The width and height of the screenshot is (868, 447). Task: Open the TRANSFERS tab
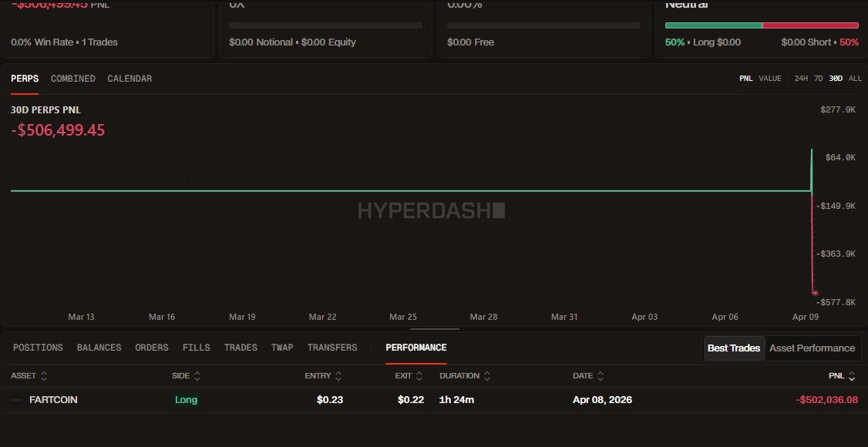[332, 348]
